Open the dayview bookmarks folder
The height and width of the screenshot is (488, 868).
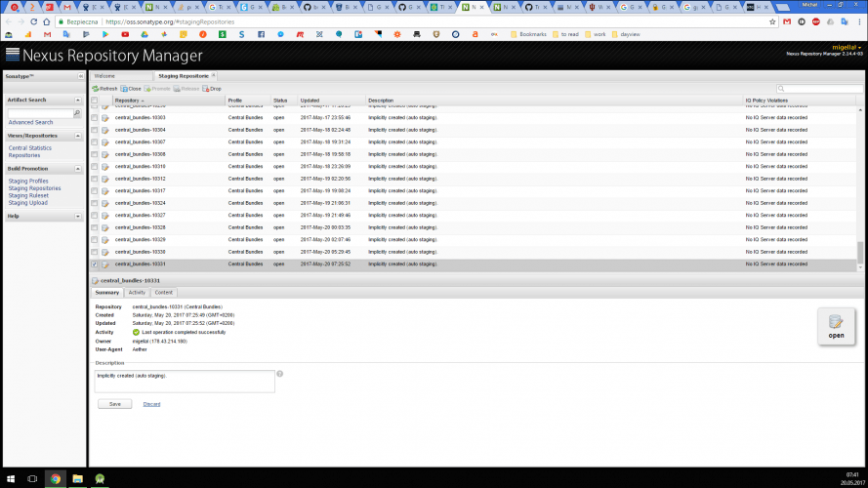coord(626,34)
